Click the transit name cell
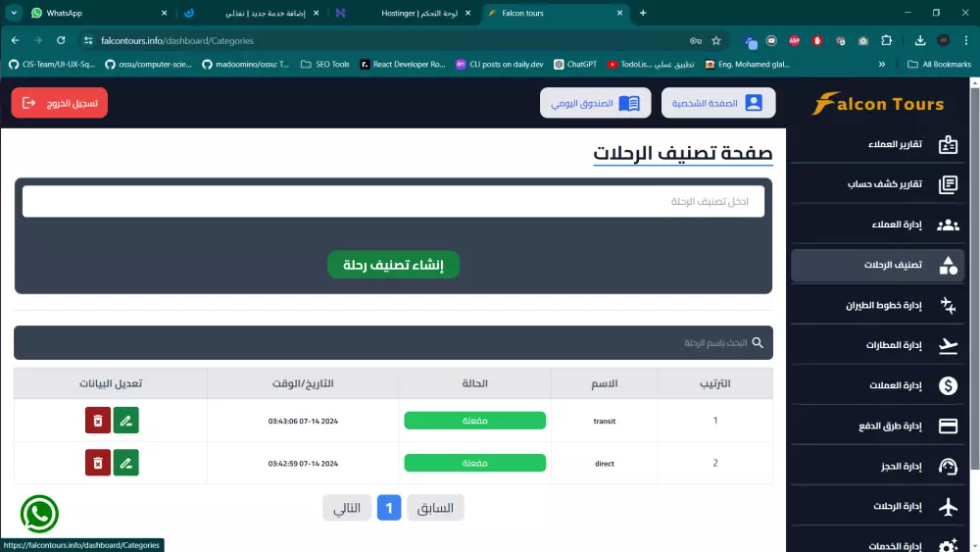Image resolution: width=980 pixels, height=552 pixels. tap(605, 421)
